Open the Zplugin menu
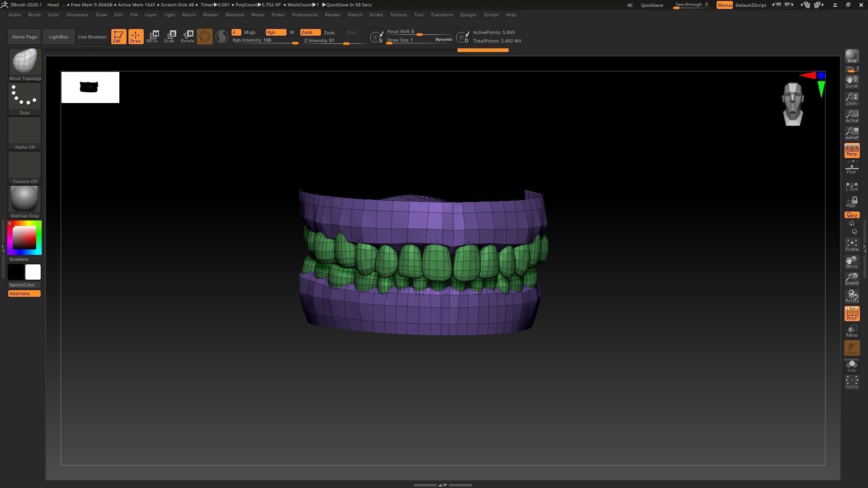 tap(468, 14)
